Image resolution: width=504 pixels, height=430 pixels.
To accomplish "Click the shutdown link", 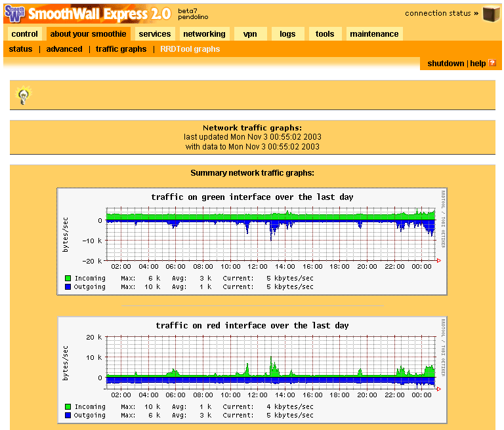I will pyautogui.click(x=445, y=64).
